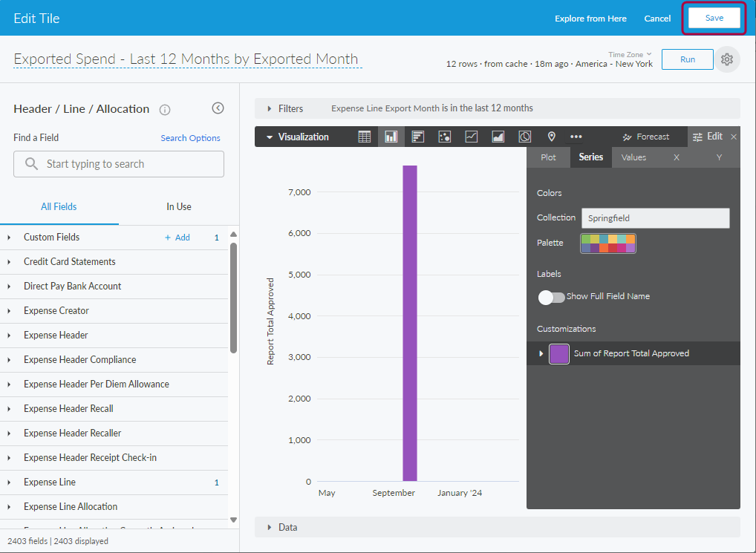
Task: Open the tile settings gear icon
Action: tap(727, 59)
